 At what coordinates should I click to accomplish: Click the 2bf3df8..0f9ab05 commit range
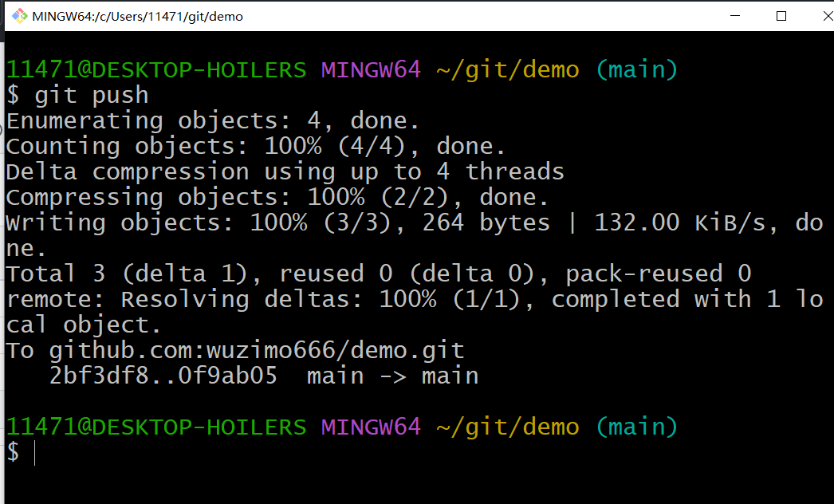163,376
